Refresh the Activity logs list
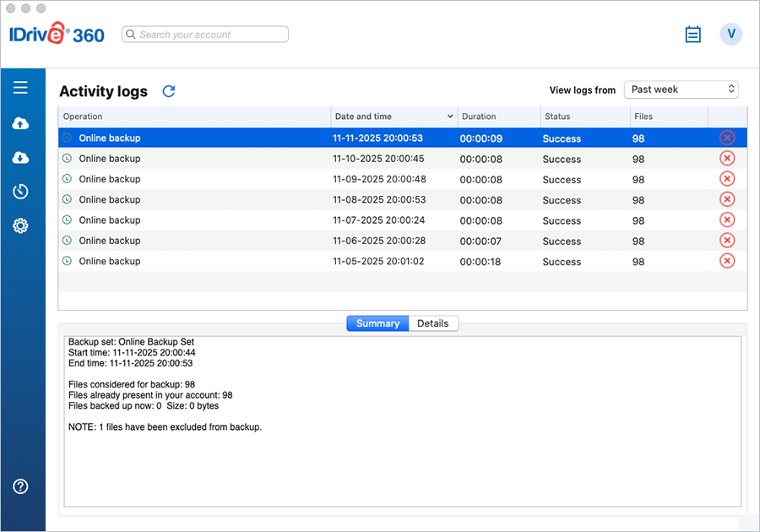This screenshot has width=760, height=532. coord(169,91)
